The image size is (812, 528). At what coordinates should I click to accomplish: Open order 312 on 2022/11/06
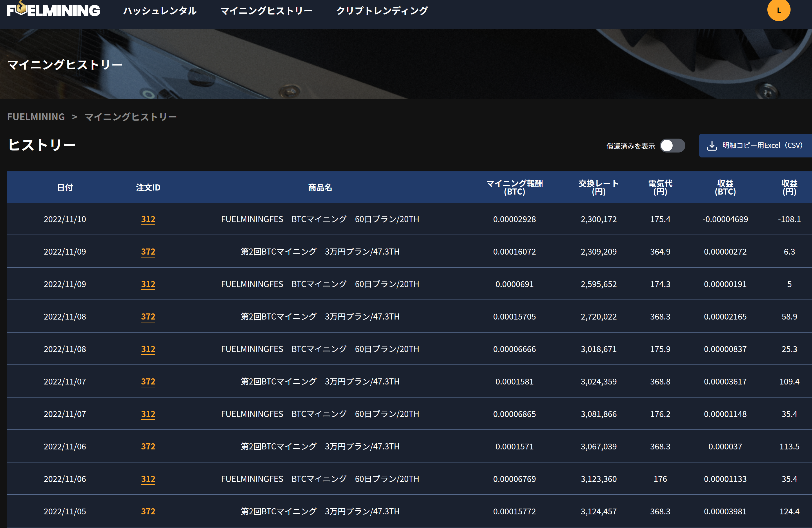coord(148,479)
